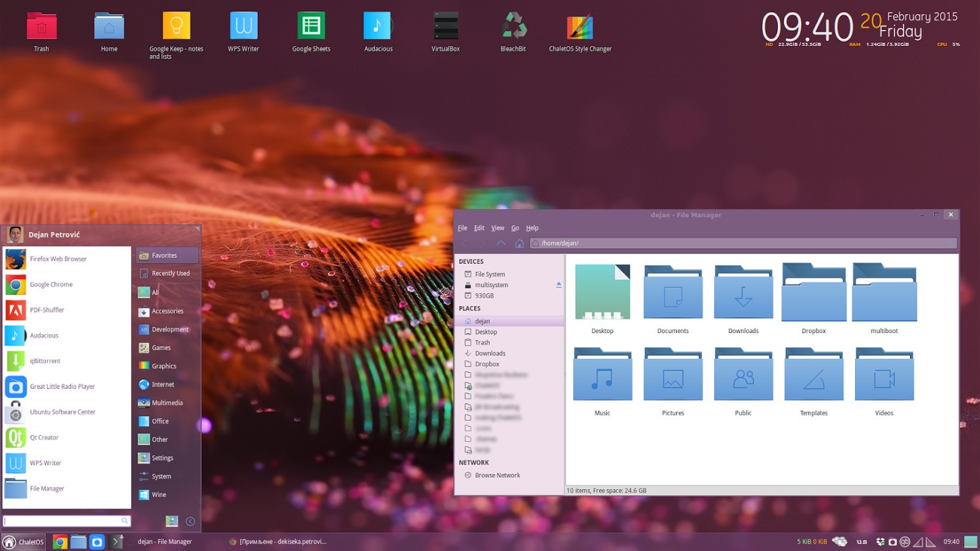
Task: Click Browse Network under NETWORK
Action: (x=497, y=475)
